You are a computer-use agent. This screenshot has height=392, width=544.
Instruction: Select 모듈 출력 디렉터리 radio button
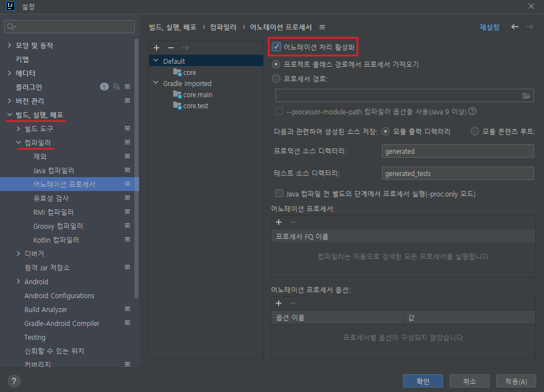point(385,132)
